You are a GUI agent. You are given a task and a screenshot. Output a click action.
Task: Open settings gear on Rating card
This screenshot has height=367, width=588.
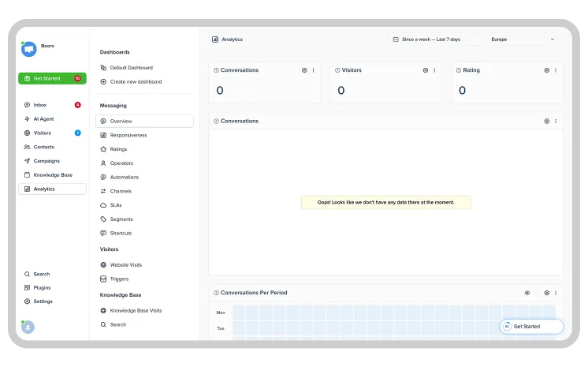pyautogui.click(x=547, y=70)
